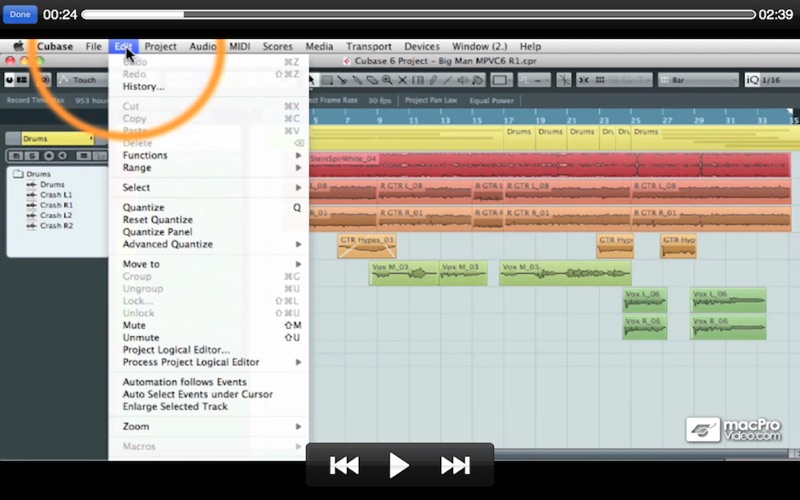Click the Drums folder icon in track list
Screen dimensions: 800x500
[x=18, y=174]
